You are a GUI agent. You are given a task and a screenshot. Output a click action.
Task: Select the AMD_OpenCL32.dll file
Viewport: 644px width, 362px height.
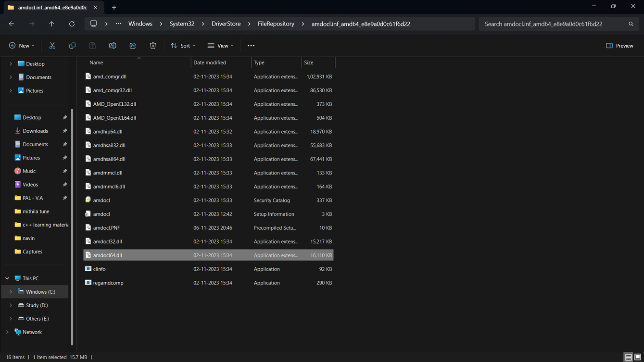coord(208,104)
